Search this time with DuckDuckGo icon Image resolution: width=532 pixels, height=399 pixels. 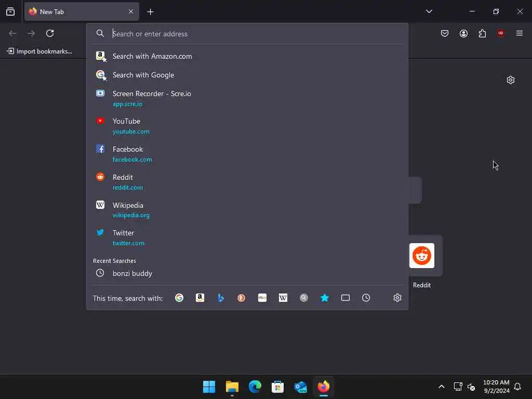(241, 298)
